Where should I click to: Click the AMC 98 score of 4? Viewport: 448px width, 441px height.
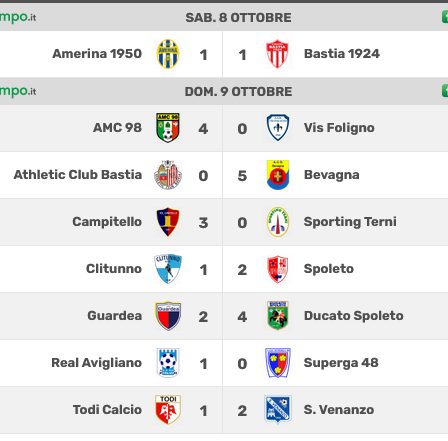coord(203,129)
